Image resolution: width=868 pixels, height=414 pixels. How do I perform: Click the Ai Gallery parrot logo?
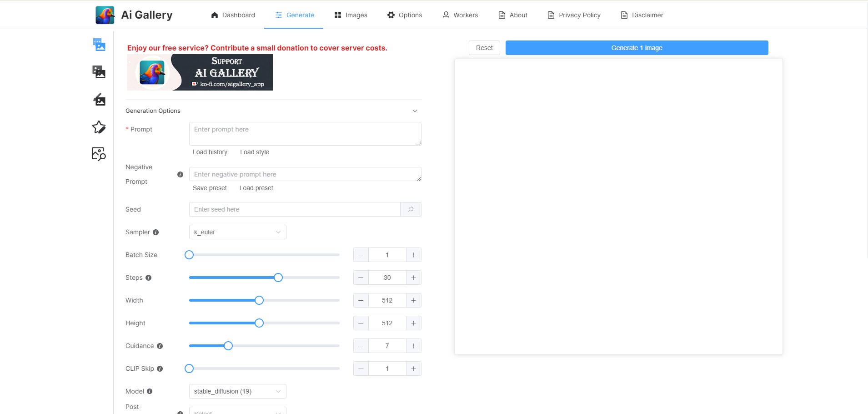(105, 15)
